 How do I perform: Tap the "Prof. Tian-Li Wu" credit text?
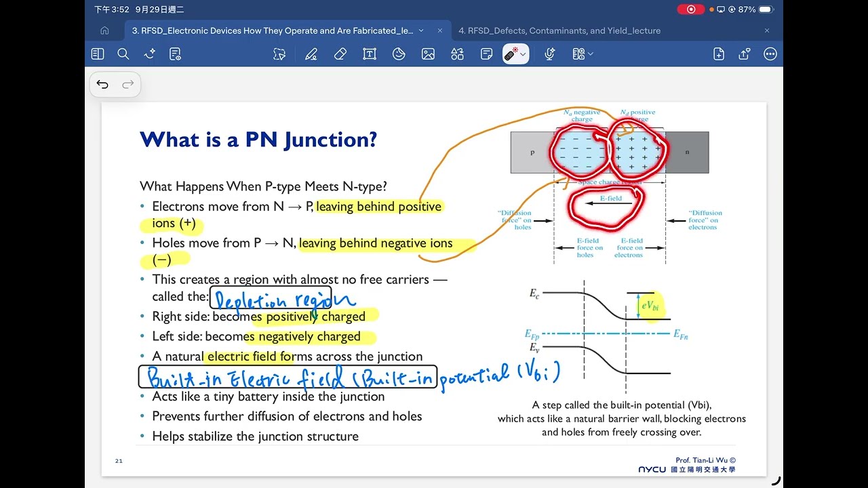[x=705, y=460]
